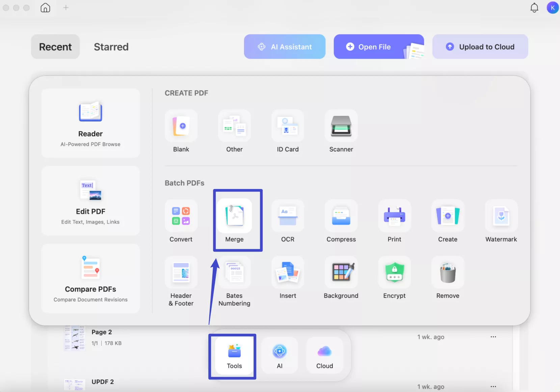Select the Watermark batch tool

pos(501,216)
